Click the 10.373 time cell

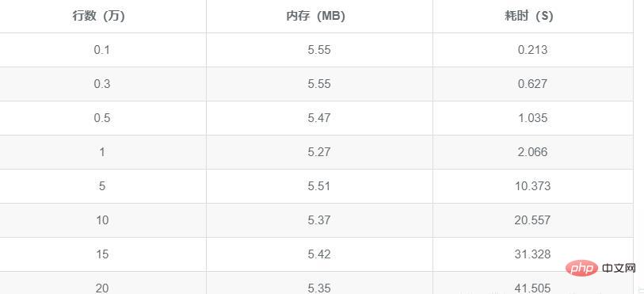pyautogui.click(x=533, y=186)
